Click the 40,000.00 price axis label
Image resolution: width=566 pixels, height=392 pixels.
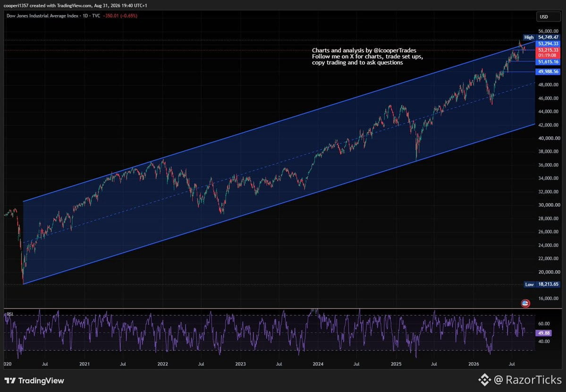[x=549, y=138]
